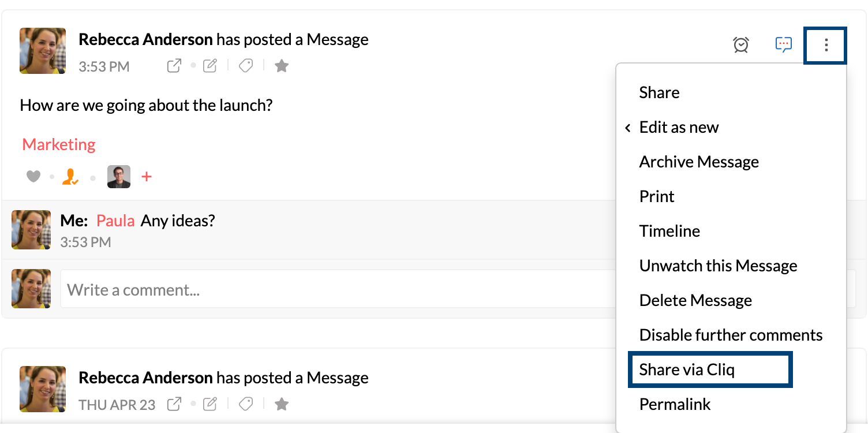868x433 pixels.
Task: Click the Paula mention link
Action: (115, 221)
